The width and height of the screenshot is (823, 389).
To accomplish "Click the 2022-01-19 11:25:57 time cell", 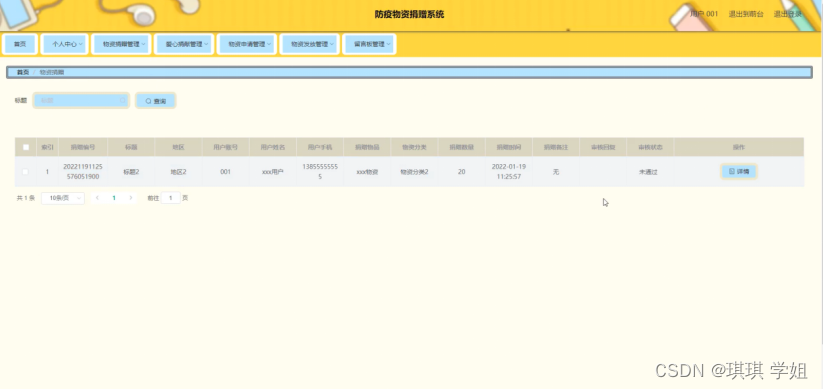I will point(509,172).
